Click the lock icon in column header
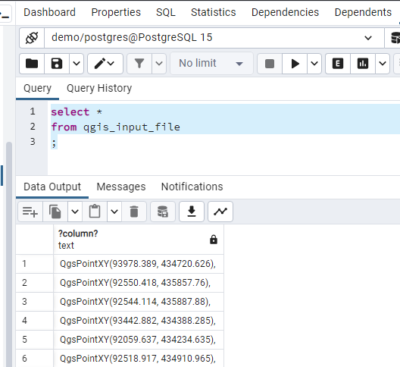 click(214, 239)
